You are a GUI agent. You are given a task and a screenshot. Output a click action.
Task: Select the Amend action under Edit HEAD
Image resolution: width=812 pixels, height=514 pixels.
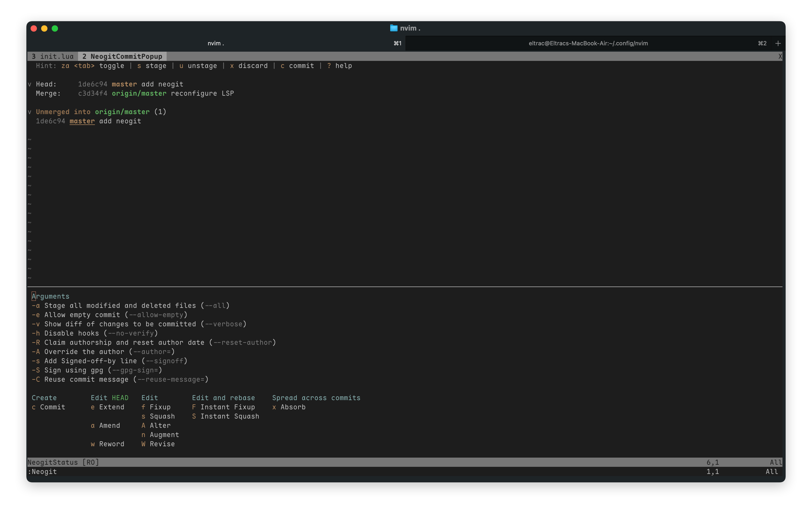[105, 426]
